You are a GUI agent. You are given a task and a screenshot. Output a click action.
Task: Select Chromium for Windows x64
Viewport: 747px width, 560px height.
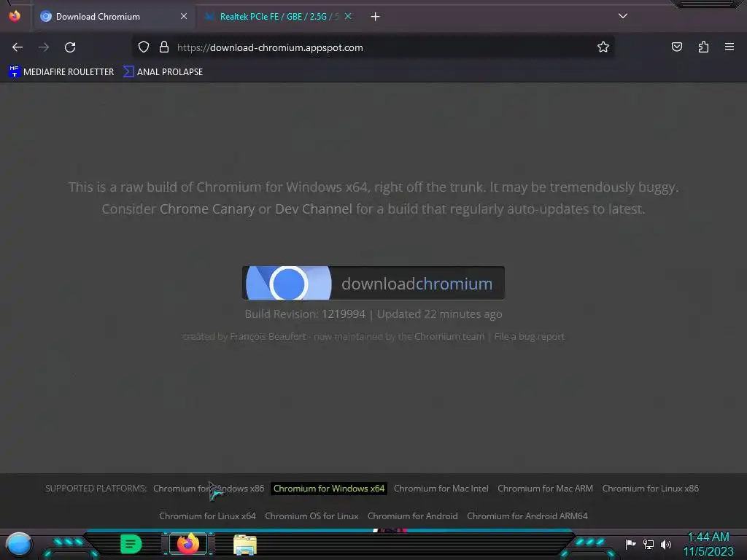[x=329, y=489]
